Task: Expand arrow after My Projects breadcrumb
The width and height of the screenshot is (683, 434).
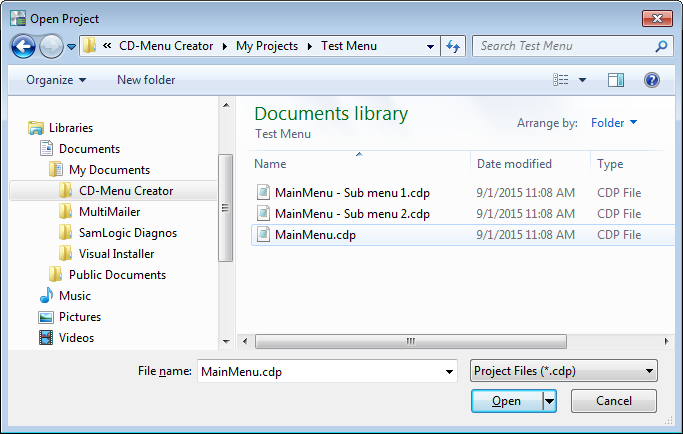Action: pos(310,46)
